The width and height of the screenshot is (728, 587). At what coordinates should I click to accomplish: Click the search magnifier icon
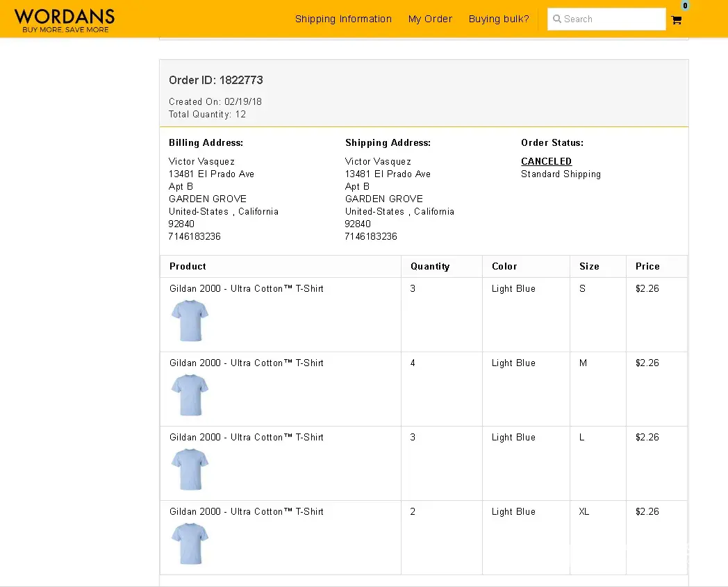pyautogui.click(x=557, y=19)
